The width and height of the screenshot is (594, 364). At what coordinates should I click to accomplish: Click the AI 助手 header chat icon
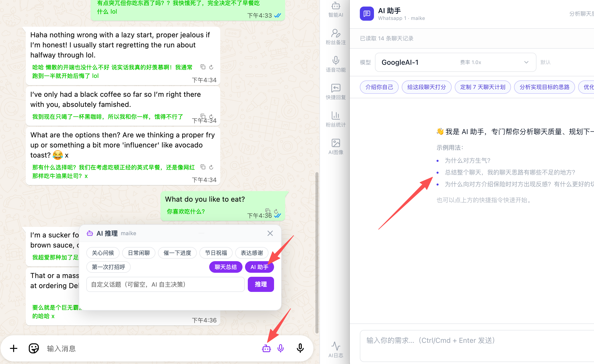point(367,14)
